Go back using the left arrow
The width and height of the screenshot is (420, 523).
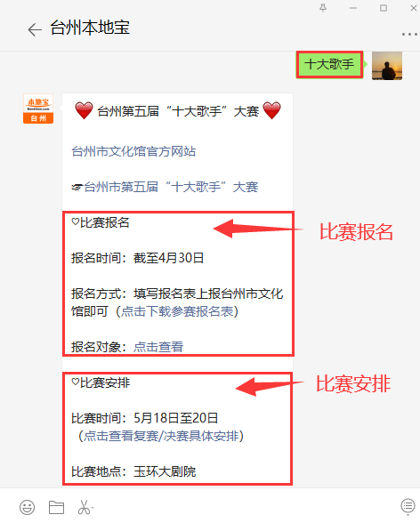[35, 29]
